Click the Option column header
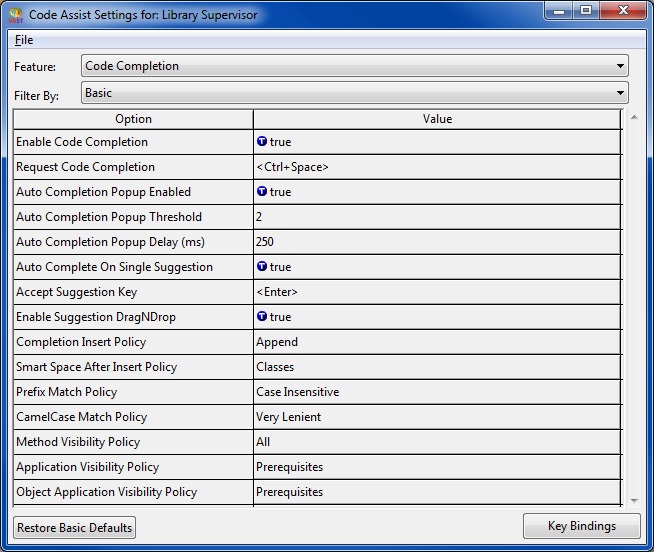654x552 pixels. point(133,119)
